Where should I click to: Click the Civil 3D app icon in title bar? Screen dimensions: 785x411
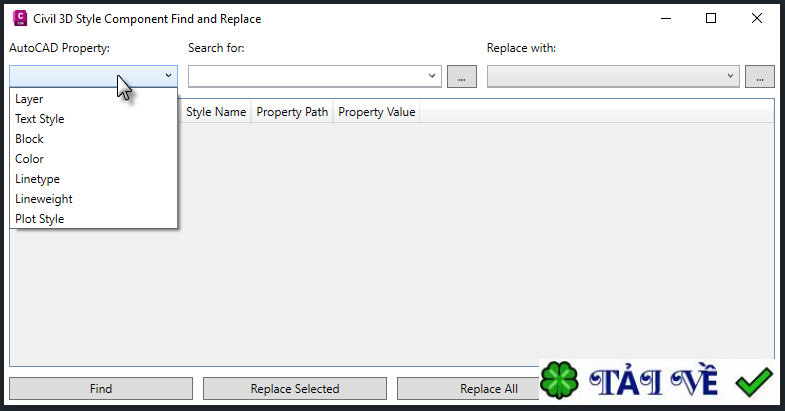point(19,18)
